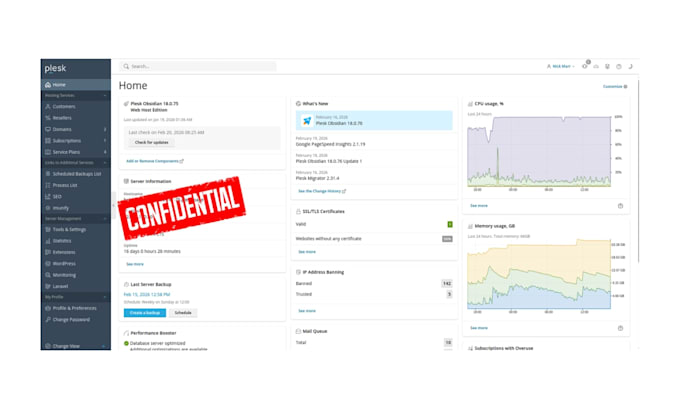Open the Add or Remove Components link
The height and width of the screenshot is (409, 680).
click(155, 161)
